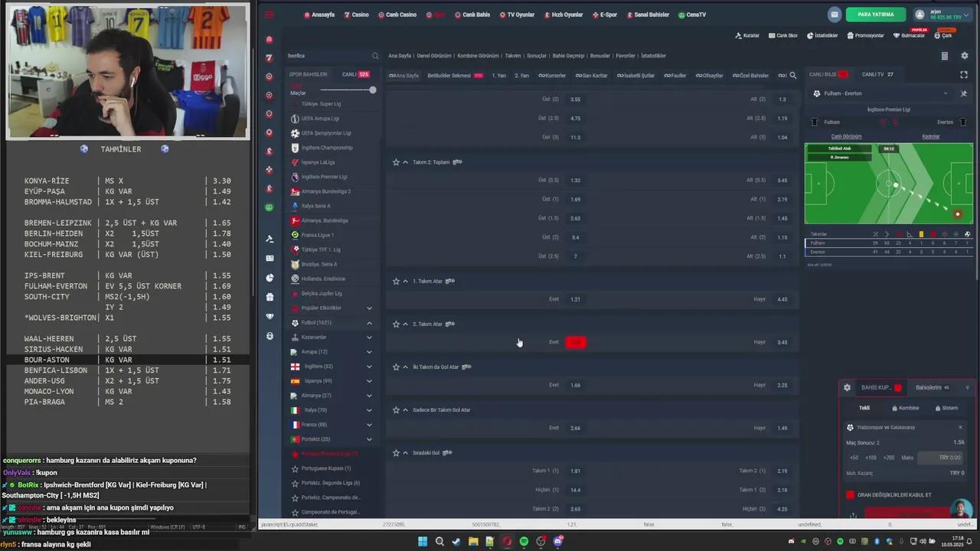Favorite the Sıradaki Gol market star
Image resolution: width=980 pixels, height=551 pixels.
click(x=396, y=452)
